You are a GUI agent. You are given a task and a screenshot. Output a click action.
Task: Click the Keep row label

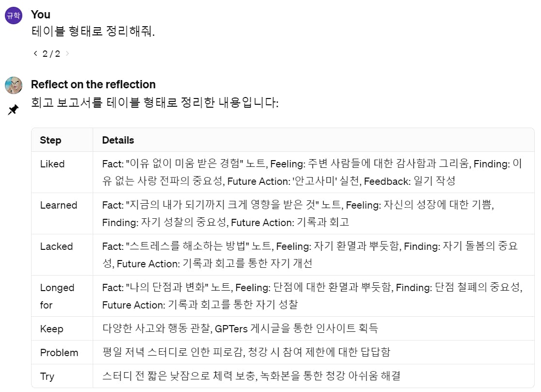52,329
